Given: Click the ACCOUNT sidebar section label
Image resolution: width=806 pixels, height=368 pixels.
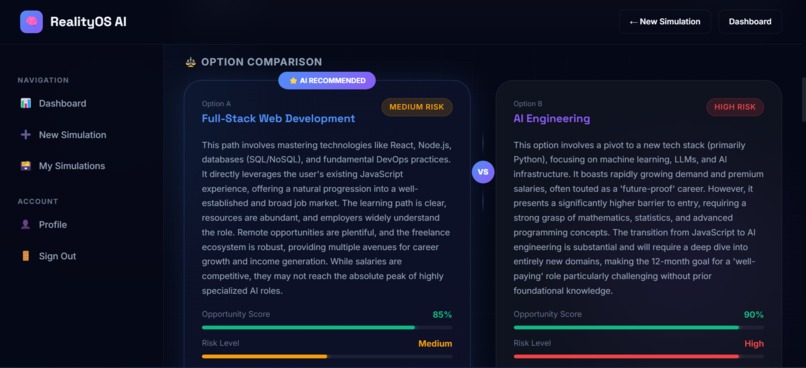Looking at the screenshot, I should (x=38, y=201).
